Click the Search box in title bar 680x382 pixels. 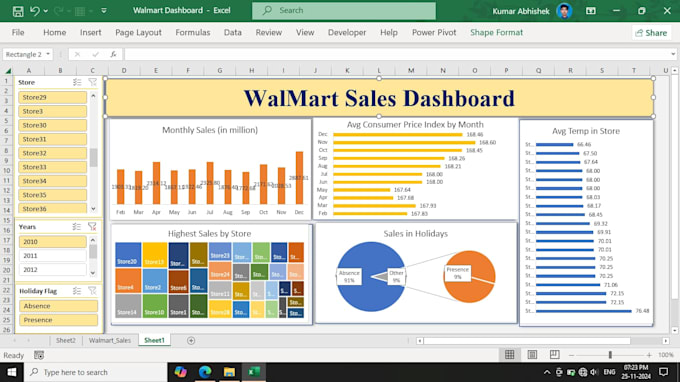click(344, 10)
